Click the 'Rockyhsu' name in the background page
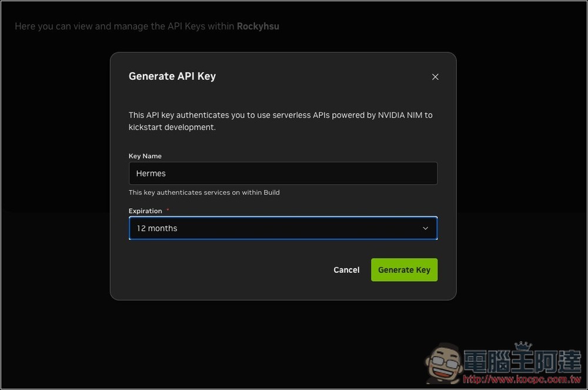 258,26
